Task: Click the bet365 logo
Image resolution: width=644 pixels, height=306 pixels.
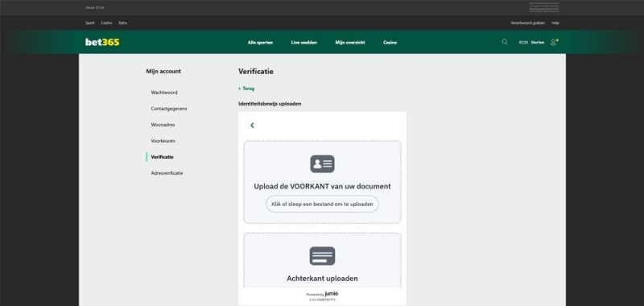Action: point(102,42)
